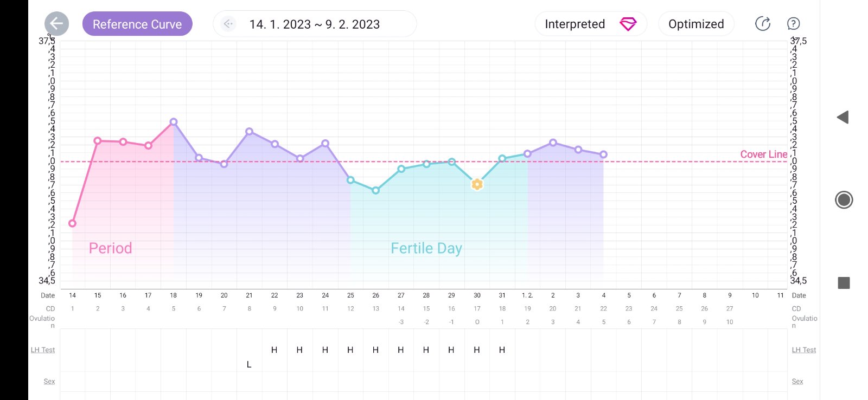Screen dimensions: 868x400
Task: Tap the first H LH test result
Action: coord(275,350)
